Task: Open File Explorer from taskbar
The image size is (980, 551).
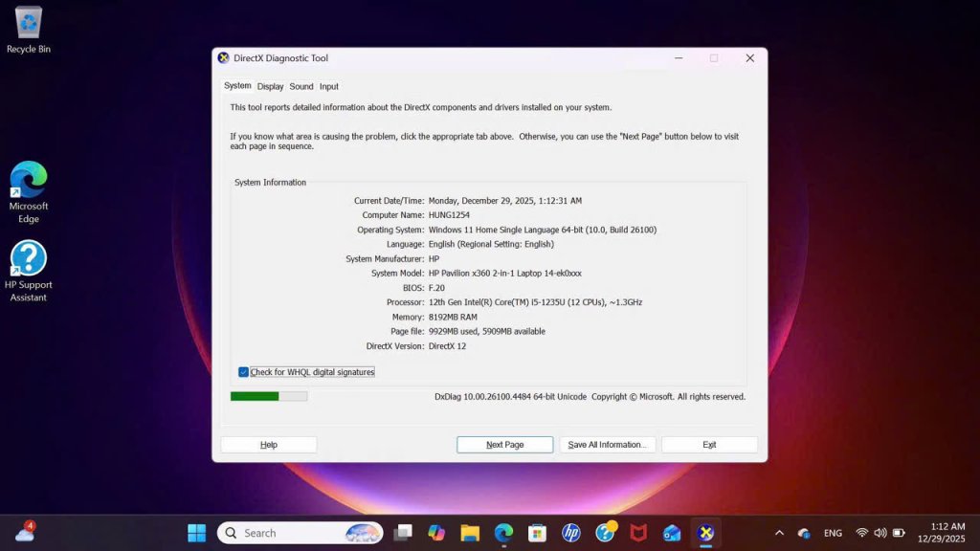Action: pos(470,533)
